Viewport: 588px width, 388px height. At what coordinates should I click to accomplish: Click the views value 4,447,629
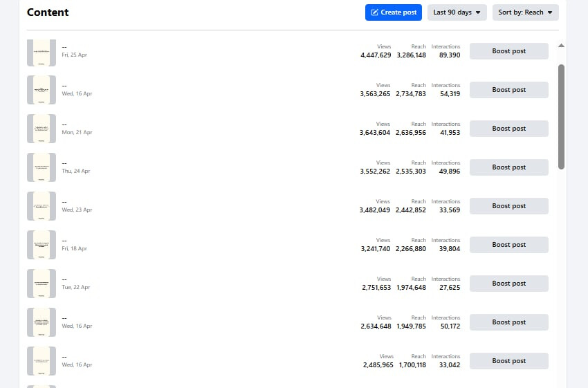tap(376, 55)
